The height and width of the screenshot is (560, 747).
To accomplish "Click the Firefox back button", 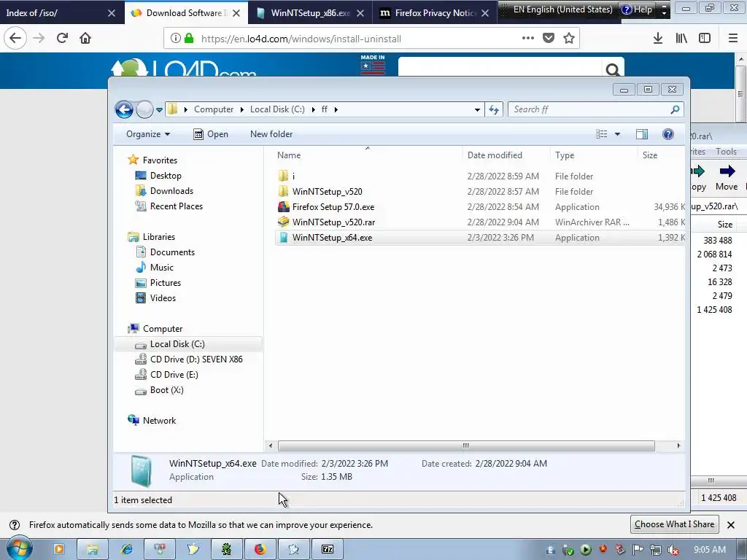I will tap(15, 38).
